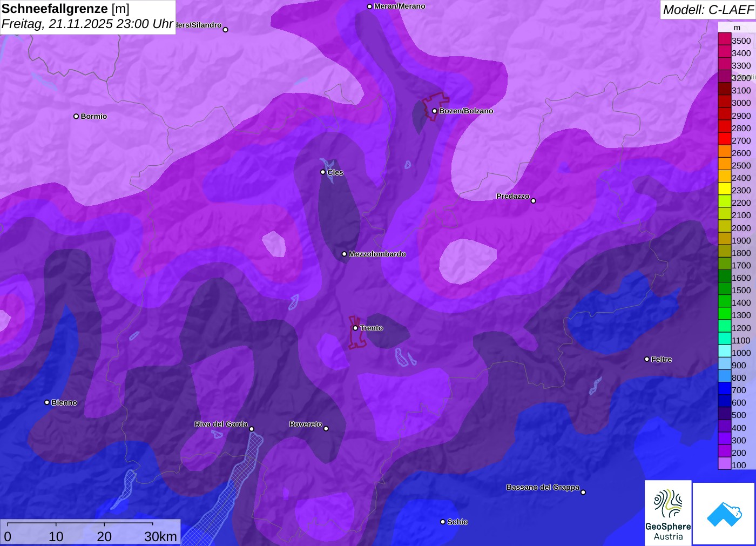Click the Bassano del Grappa marker dot
Image resolution: width=756 pixels, height=546 pixels.
[x=583, y=492]
